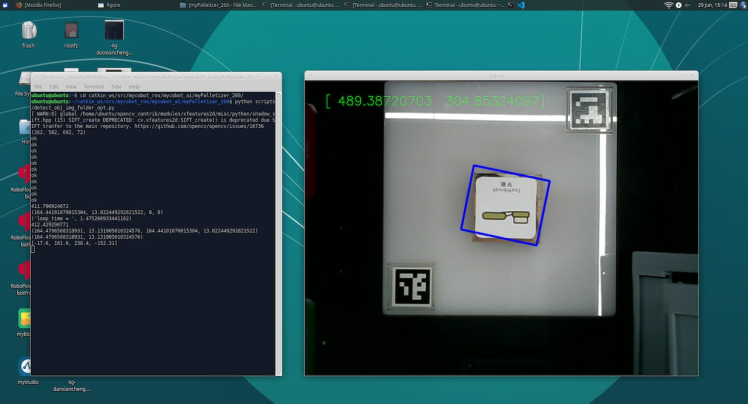Open the terminal Tabs menu
748x404 pixels.
point(116,87)
